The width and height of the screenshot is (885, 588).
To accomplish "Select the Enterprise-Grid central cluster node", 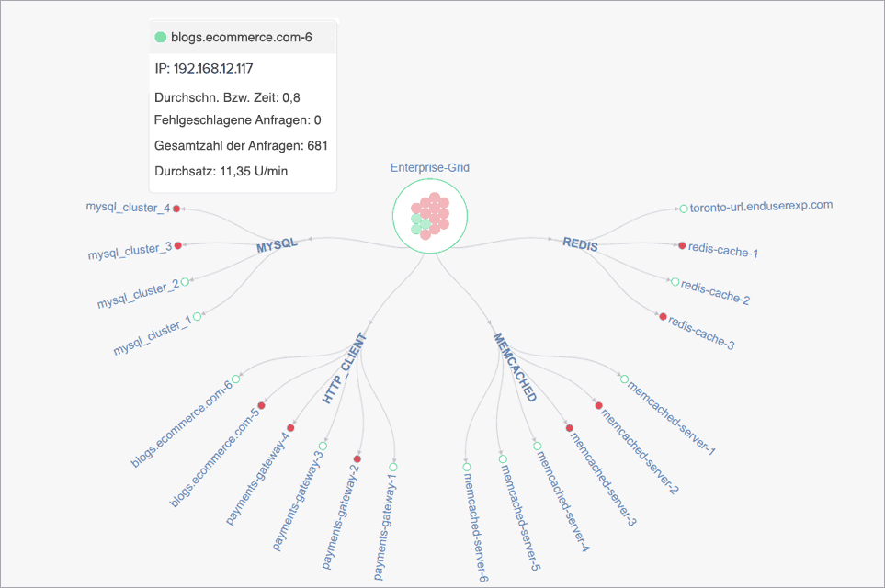I will (429, 214).
